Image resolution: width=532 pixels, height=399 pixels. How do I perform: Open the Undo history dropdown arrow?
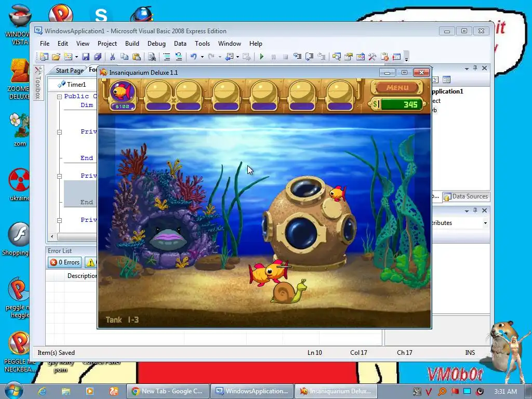(202, 57)
